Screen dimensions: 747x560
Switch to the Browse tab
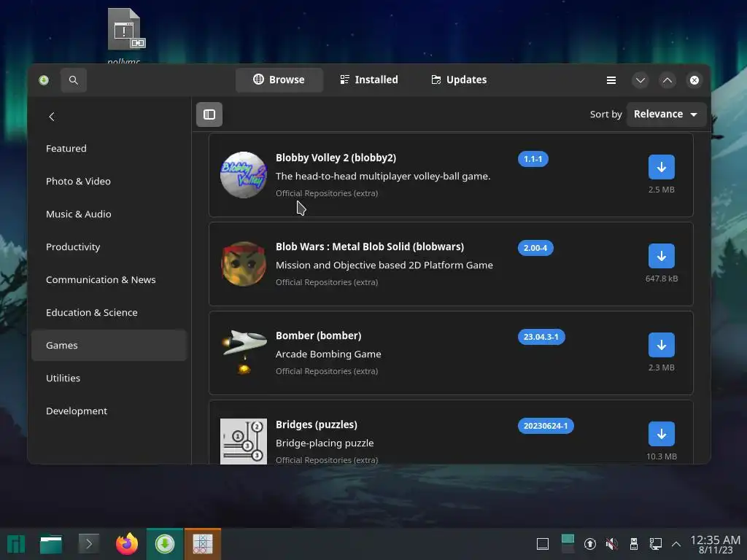point(279,80)
